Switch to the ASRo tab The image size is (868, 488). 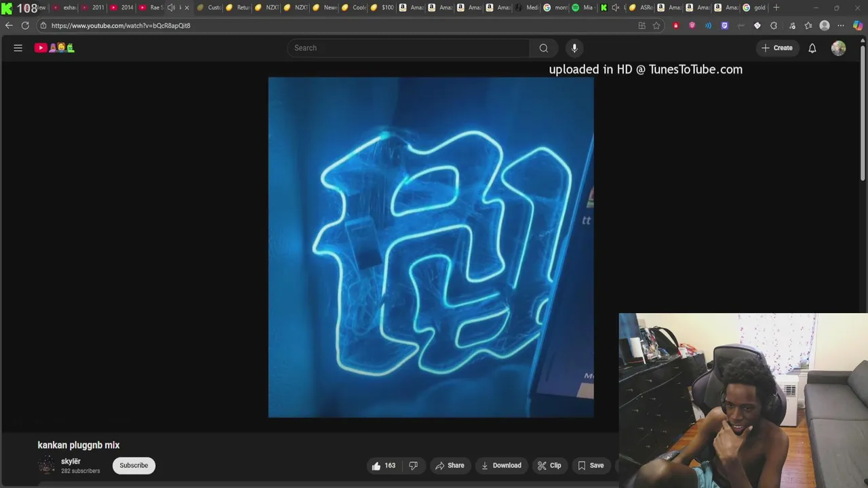(642, 7)
